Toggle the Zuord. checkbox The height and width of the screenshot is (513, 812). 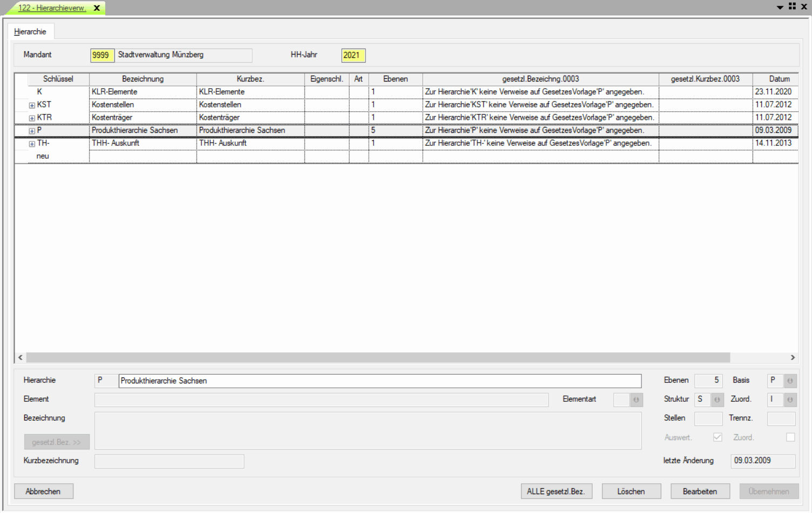coord(790,437)
